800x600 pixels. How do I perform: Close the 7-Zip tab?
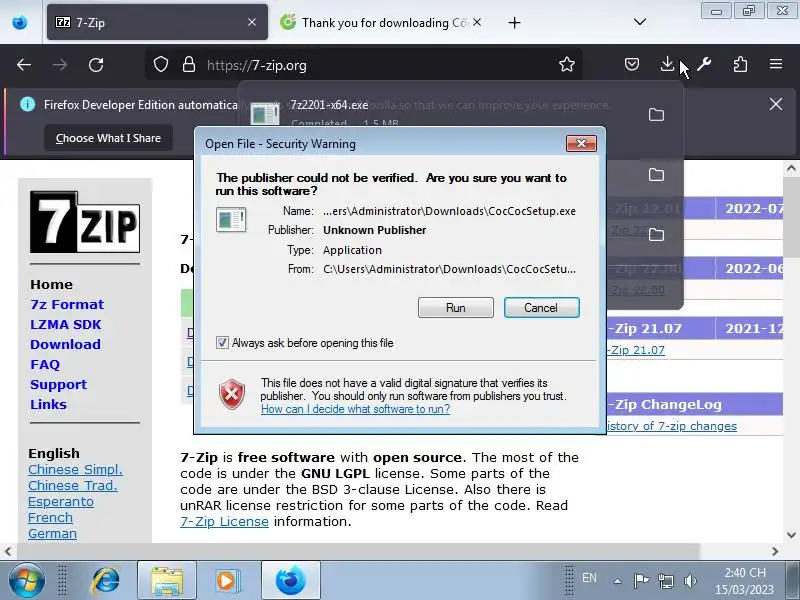coord(252,22)
